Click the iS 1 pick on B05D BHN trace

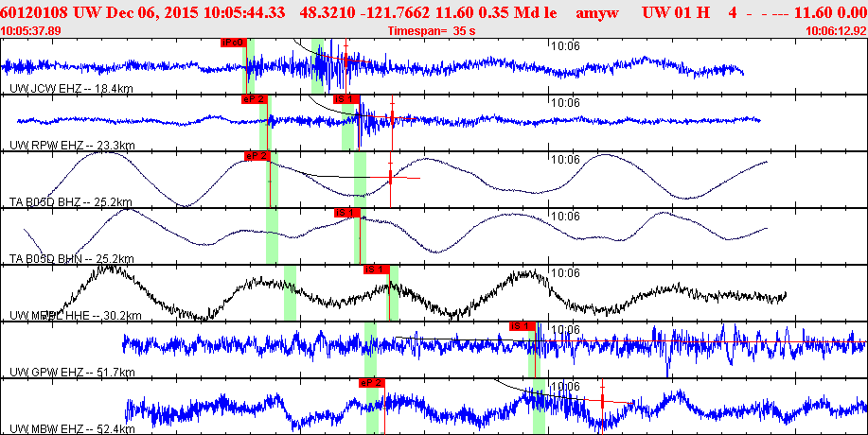click(347, 213)
